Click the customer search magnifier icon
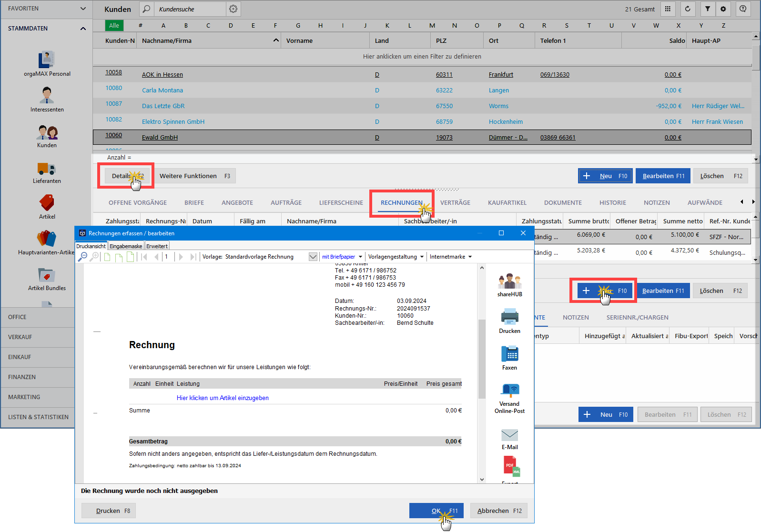 tap(147, 9)
